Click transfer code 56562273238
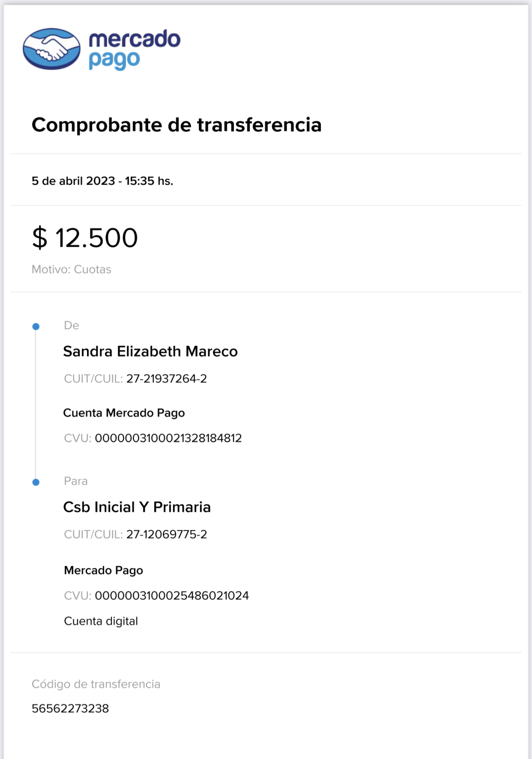The image size is (532, 759). click(70, 708)
